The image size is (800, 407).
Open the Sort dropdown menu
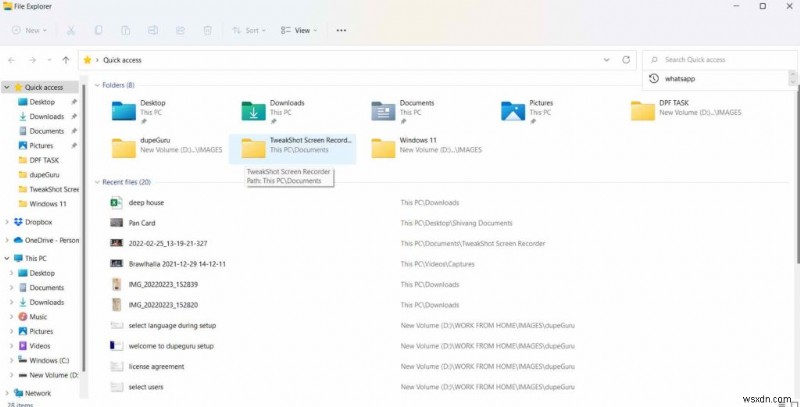249,31
